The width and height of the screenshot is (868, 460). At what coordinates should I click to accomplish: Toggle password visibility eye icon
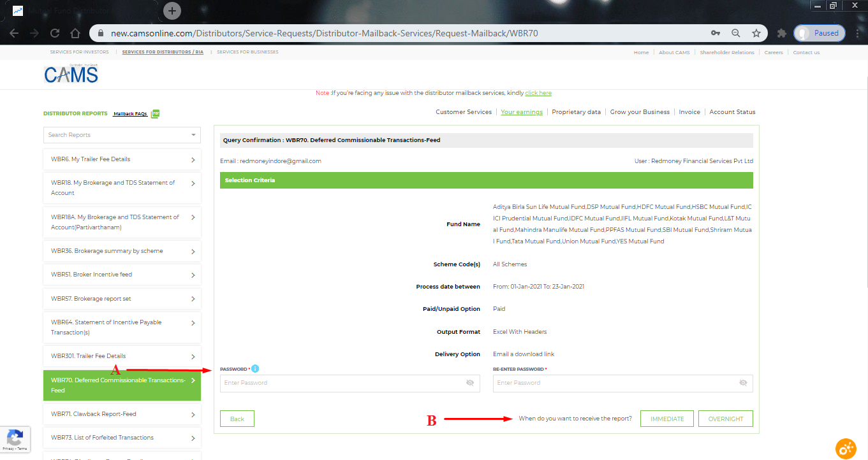(470, 383)
